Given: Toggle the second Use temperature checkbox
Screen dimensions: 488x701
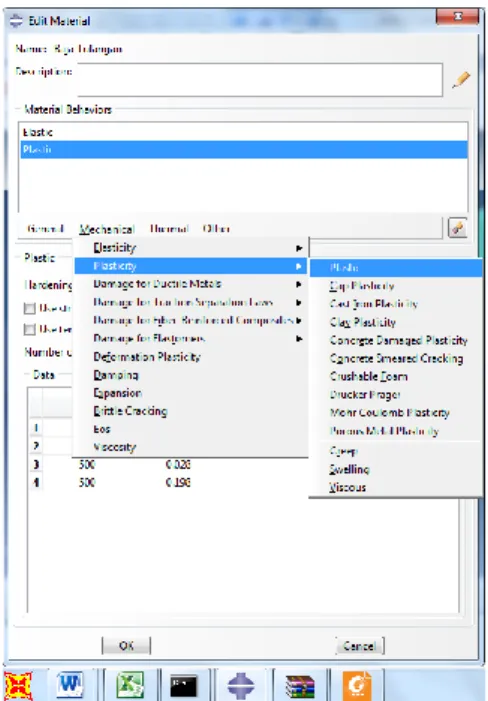Looking at the screenshot, I should tap(29, 329).
